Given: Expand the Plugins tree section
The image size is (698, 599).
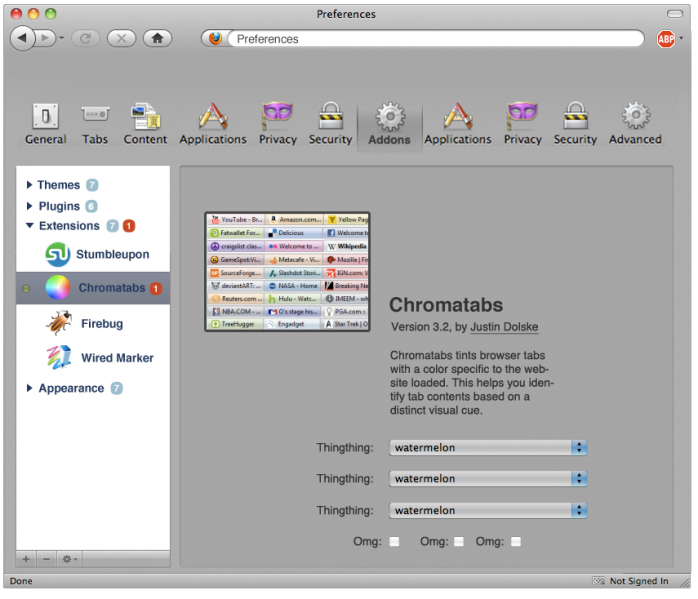Looking at the screenshot, I should (x=29, y=206).
